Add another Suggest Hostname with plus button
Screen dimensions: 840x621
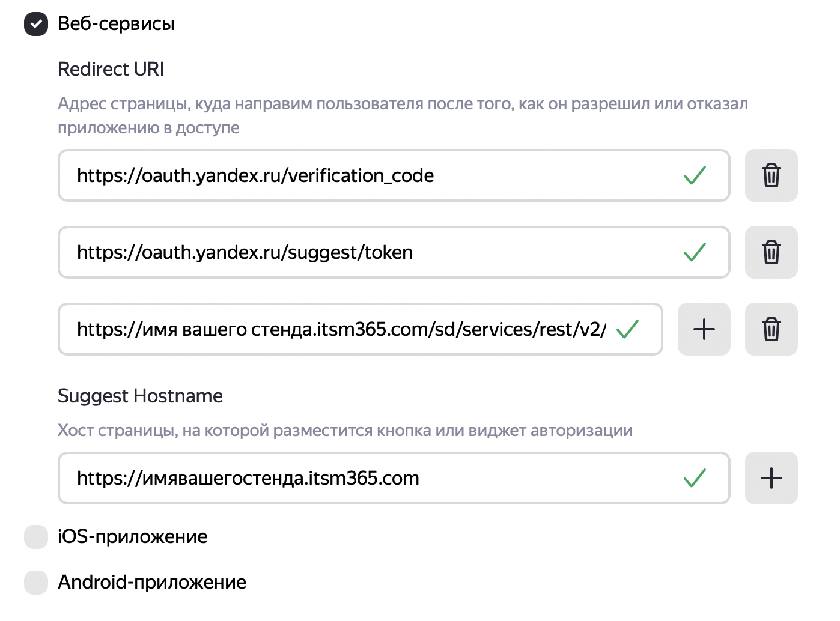tap(771, 478)
